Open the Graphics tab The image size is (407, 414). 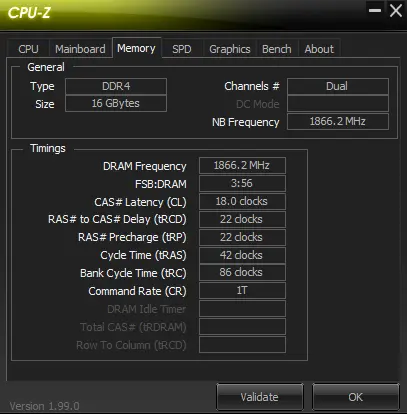(230, 49)
